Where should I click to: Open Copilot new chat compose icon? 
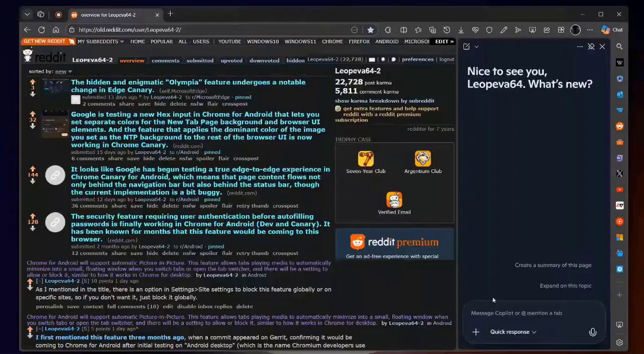tap(466, 47)
